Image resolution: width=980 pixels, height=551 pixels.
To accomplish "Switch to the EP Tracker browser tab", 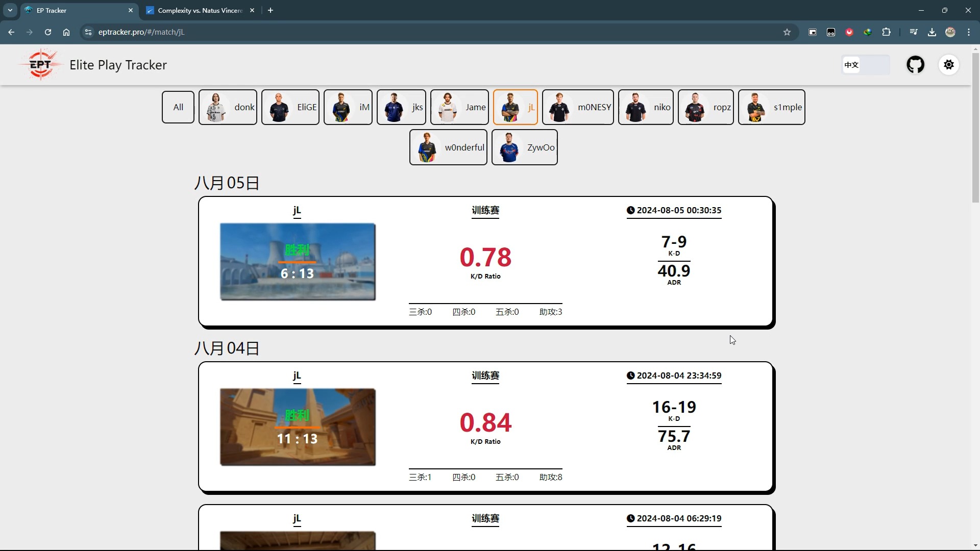I will coord(79,10).
